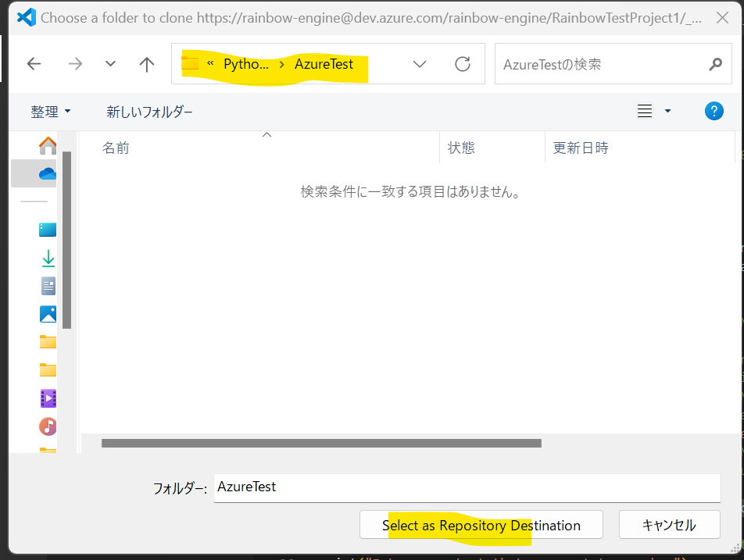Refresh the AzureTest folder view

pyautogui.click(x=463, y=64)
